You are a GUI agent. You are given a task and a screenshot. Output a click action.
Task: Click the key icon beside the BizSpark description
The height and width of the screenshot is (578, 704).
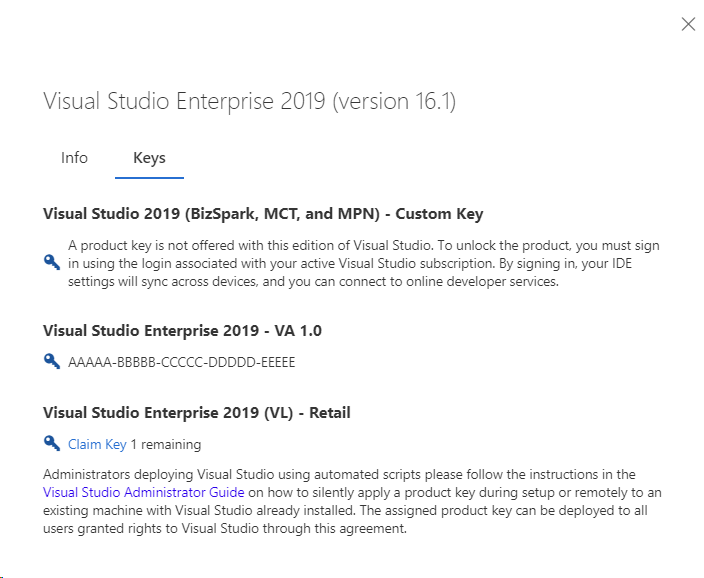(52, 262)
